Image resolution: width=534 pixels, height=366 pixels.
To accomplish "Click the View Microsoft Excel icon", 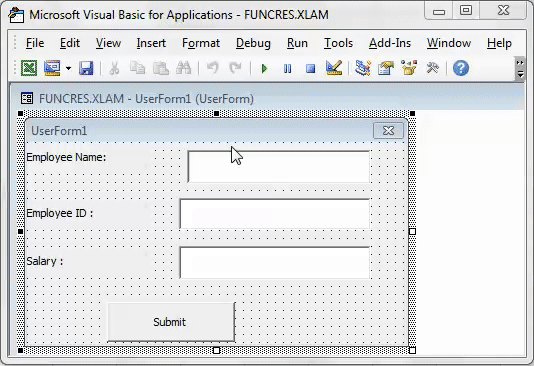I will [29, 68].
